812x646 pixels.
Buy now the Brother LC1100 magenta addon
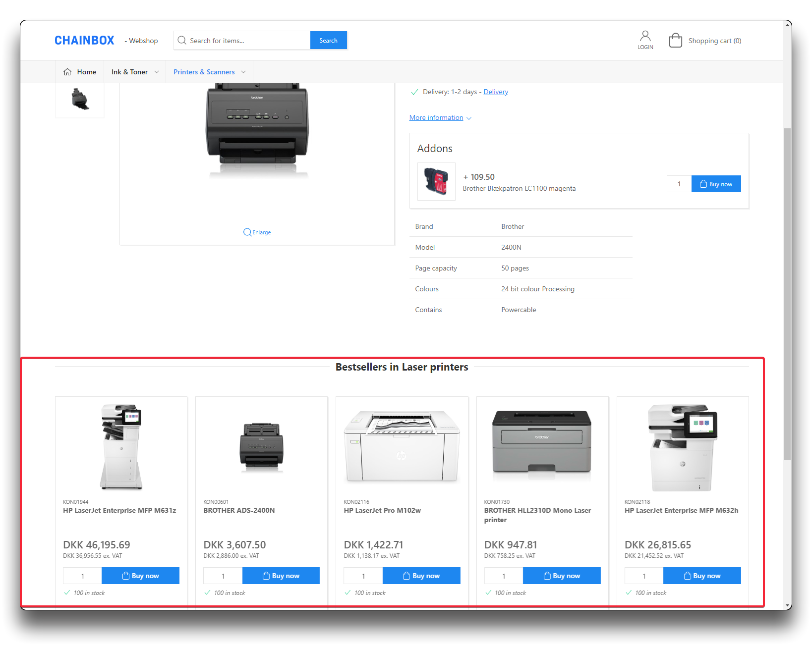click(716, 184)
